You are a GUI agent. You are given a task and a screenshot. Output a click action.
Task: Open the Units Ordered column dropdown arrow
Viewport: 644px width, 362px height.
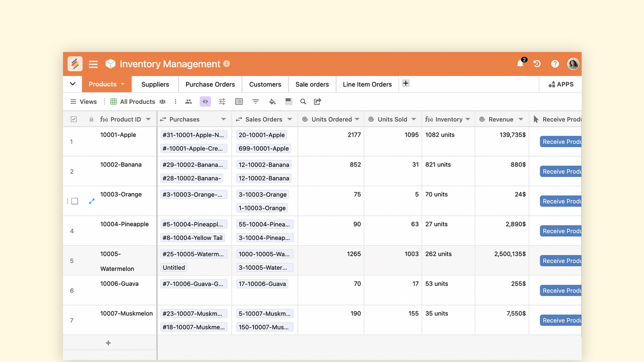click(x=357, y=119)
